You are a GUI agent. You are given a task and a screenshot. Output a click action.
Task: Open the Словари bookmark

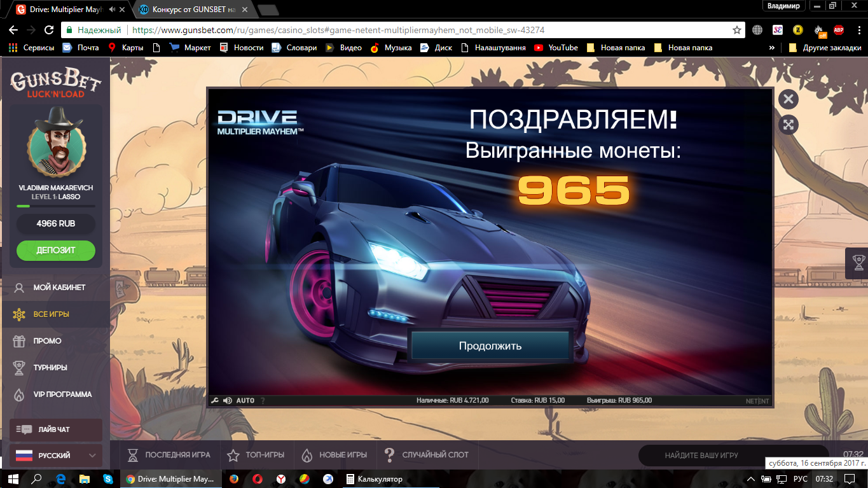click(x=294, y=48)
